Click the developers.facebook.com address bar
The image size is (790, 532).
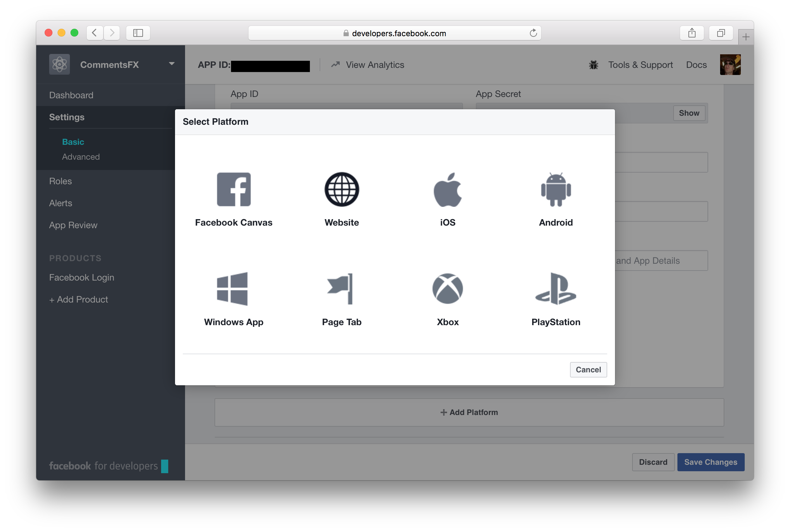(394, 33)
